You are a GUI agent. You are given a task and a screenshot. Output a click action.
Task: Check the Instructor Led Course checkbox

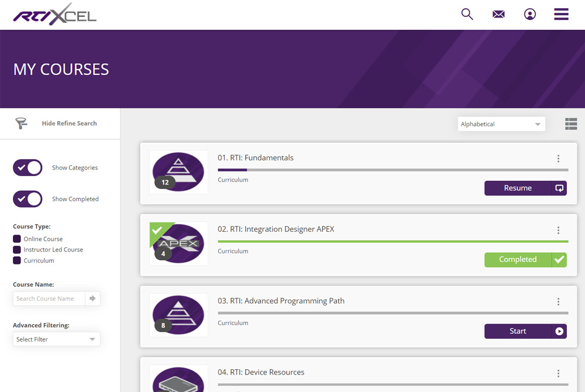[x=17, y=249]
